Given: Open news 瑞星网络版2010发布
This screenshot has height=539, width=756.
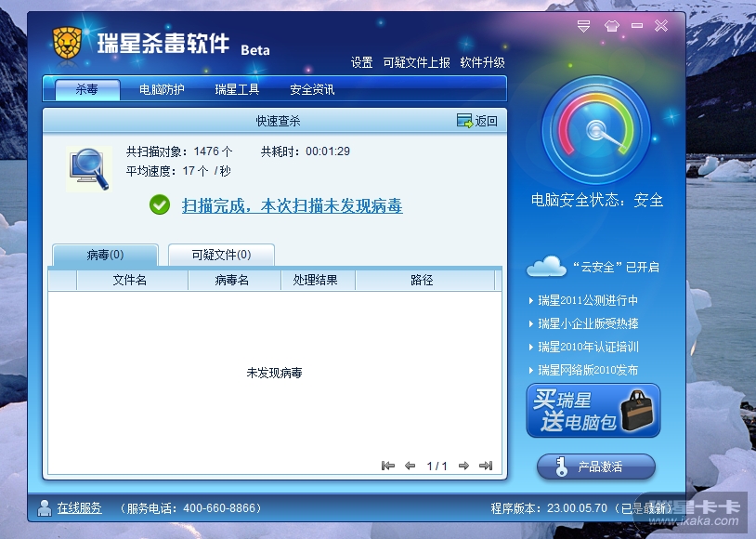Looking at the screenshot, I should [588, 370].
